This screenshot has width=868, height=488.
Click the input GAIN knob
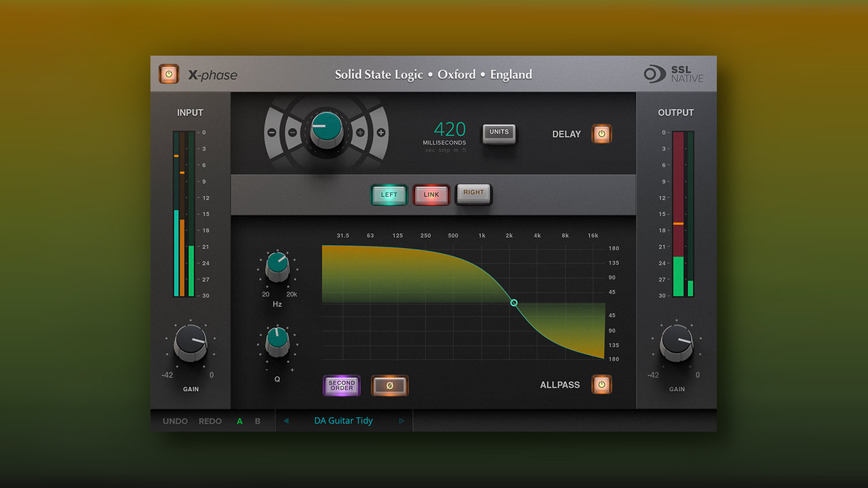point(190,343)
